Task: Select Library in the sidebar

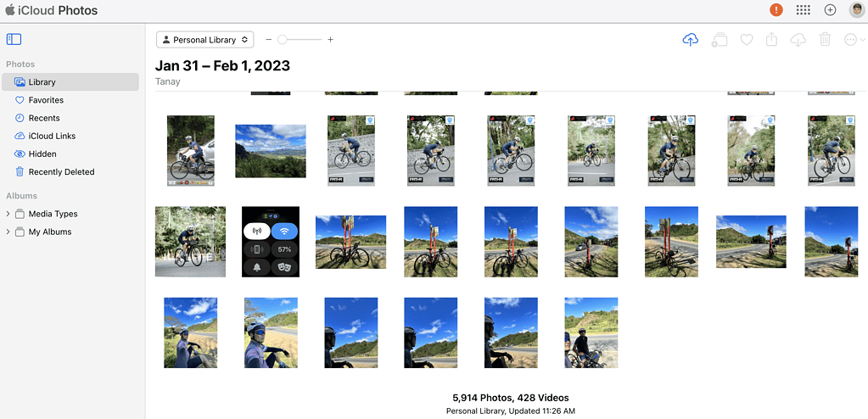Action: (70, 82)
